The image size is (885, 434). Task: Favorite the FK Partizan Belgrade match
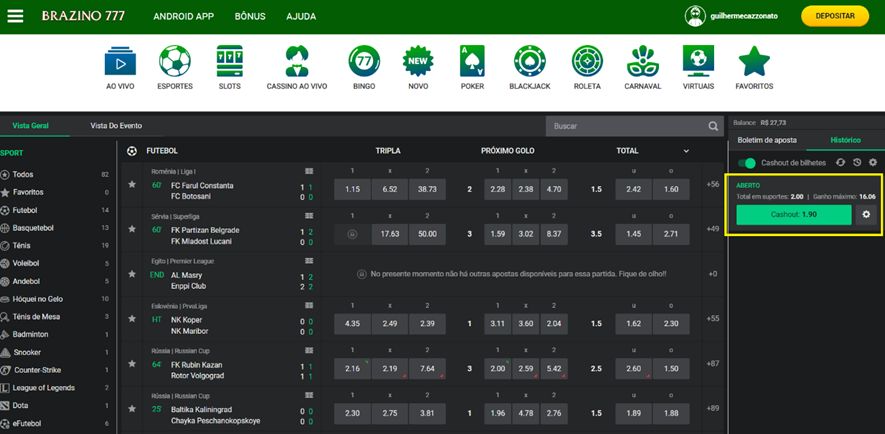pos(132,229)
